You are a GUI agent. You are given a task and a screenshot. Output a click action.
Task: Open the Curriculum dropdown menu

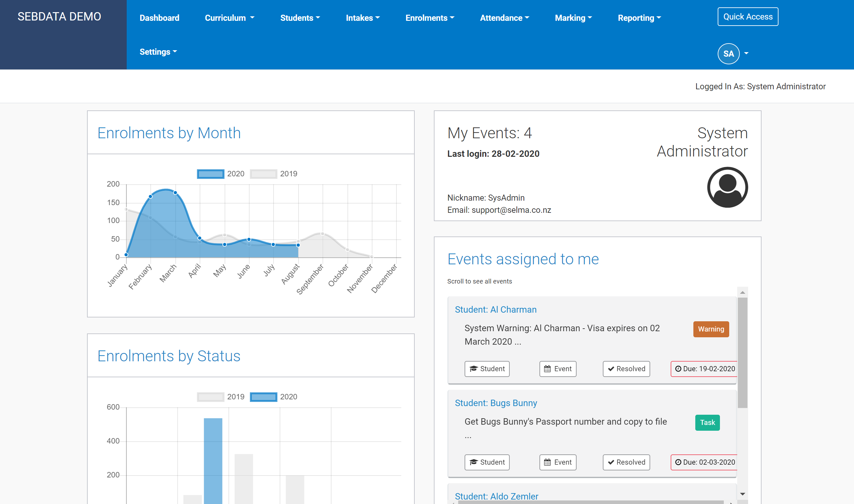tap(229, 18)
